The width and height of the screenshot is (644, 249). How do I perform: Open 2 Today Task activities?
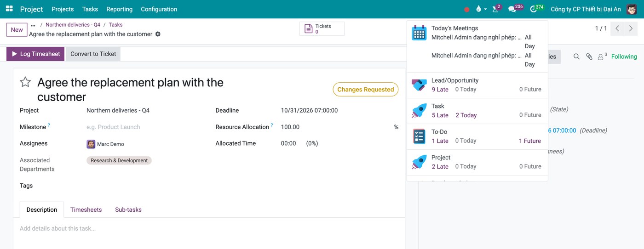point(466,115)
